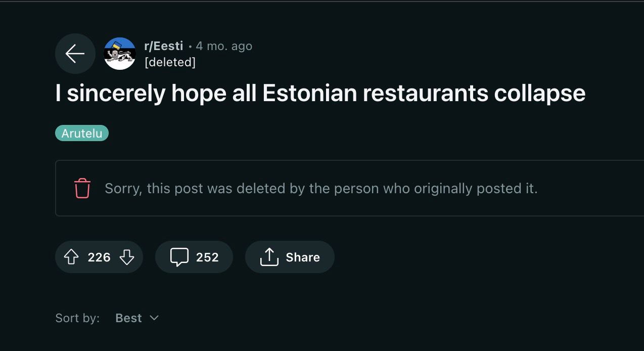
Task: Click the 226 vote score
Action: pyautogui.click(x=99, y=257)
